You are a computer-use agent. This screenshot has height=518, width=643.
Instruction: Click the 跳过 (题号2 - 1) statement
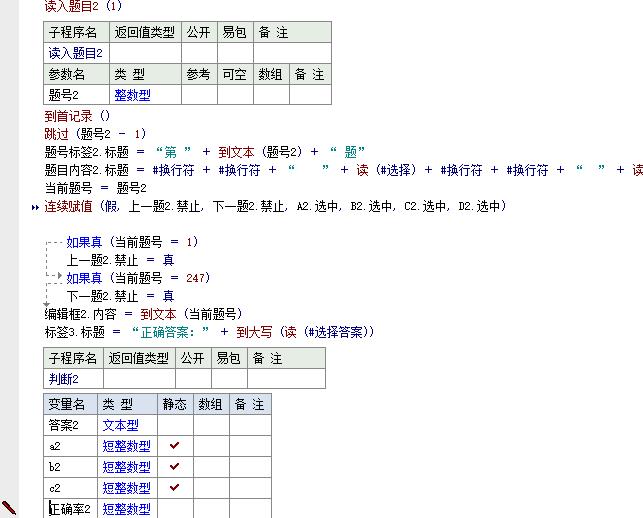[x=95, y=134]
